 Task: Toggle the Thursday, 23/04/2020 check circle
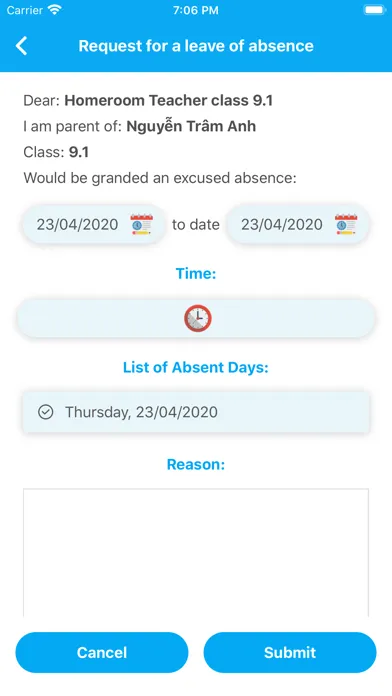tap(46, 412)
